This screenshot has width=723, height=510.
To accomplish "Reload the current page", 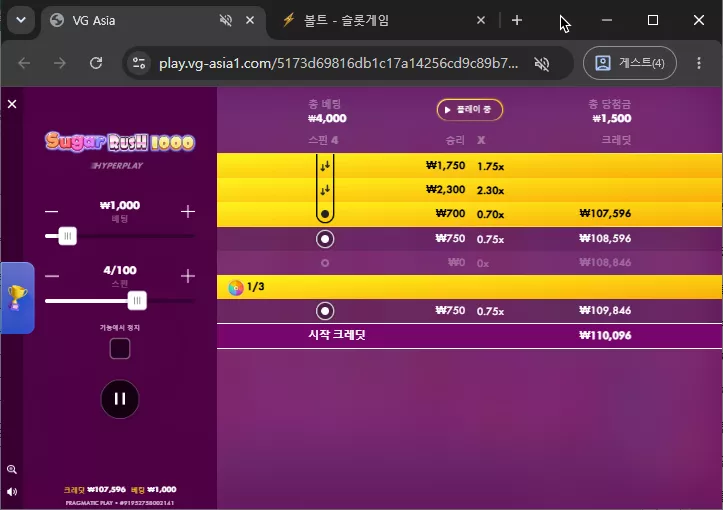I will point(96,63).
